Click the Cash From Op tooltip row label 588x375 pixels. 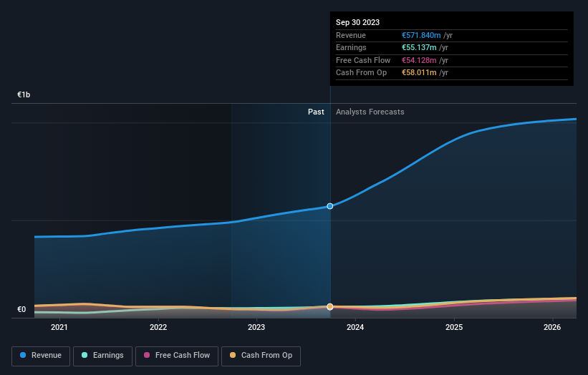(x=361, y=73)
